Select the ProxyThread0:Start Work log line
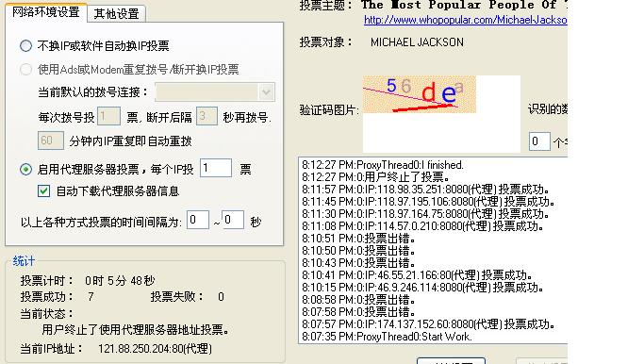Viewport: 644px width, 364px height. tap(387, 337)
